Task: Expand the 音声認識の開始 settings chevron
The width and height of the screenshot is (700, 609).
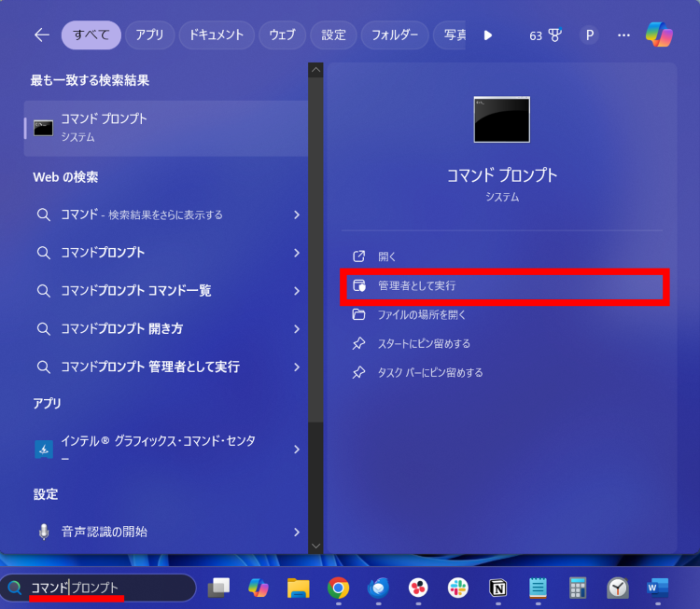Action: pos(297,532)
